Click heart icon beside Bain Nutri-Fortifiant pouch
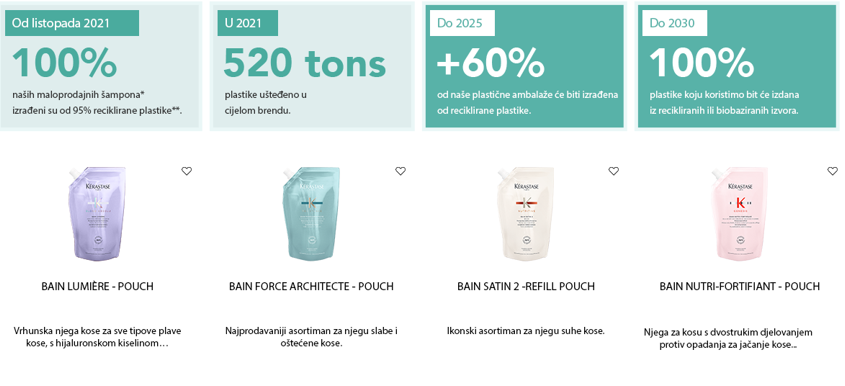The image size is (845, 386). [833, 171]
